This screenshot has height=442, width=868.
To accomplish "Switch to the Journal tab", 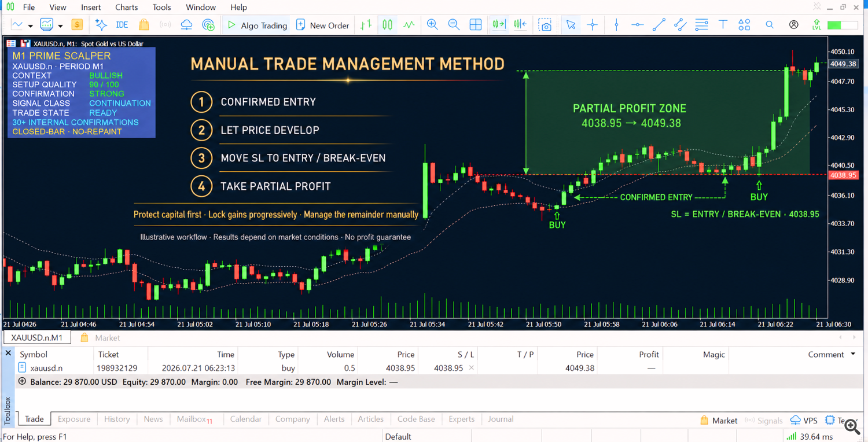I will point(501,419).
